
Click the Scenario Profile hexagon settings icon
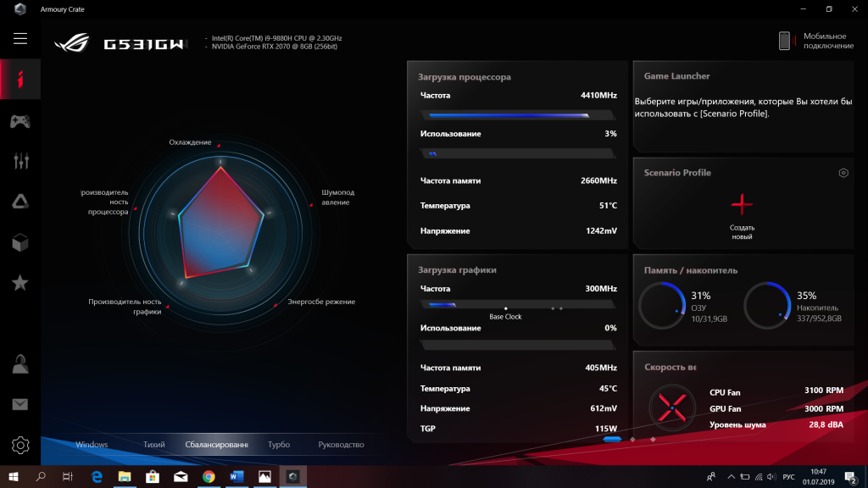[x=843, y=173]
